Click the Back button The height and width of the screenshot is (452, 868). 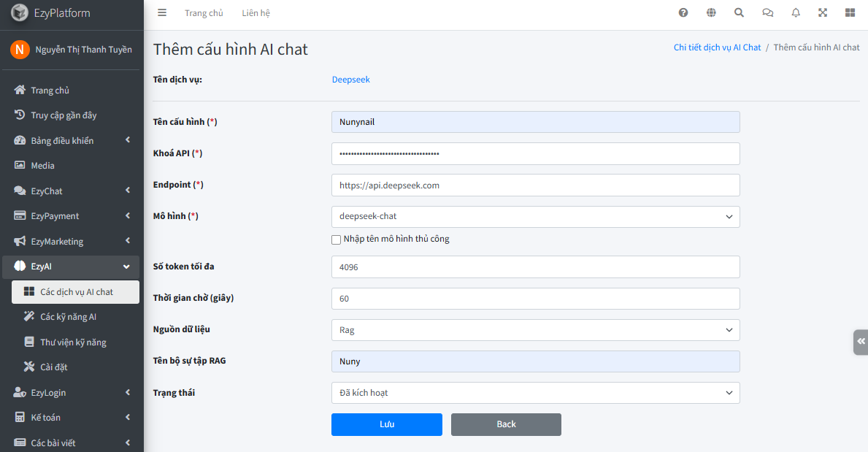coord(506,424)
